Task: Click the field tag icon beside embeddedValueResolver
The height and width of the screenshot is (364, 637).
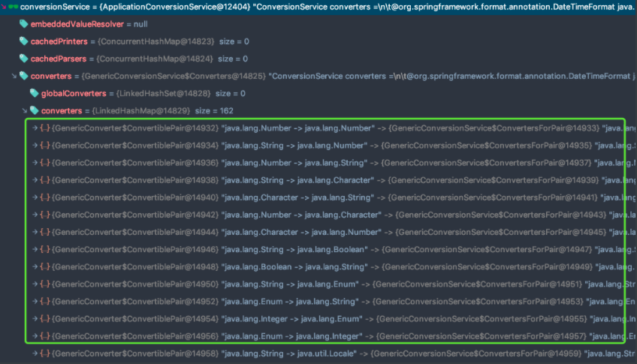Action: pos(23,24)
